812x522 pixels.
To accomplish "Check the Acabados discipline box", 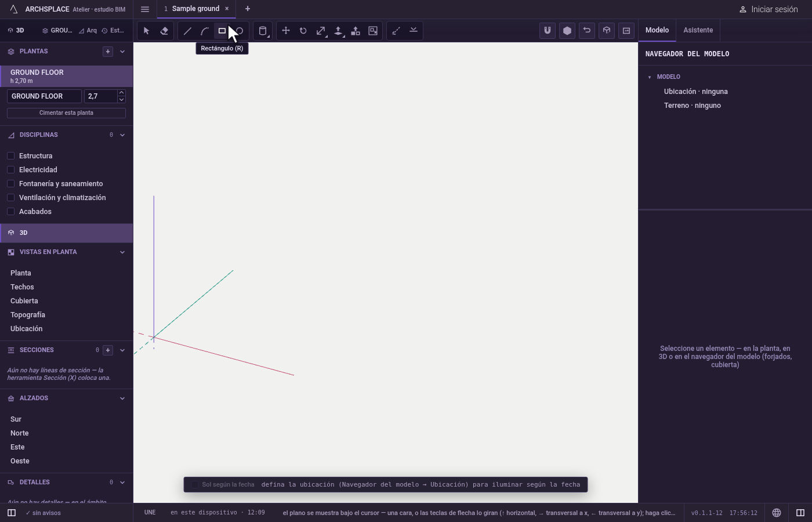I will [x=10, y=212].
